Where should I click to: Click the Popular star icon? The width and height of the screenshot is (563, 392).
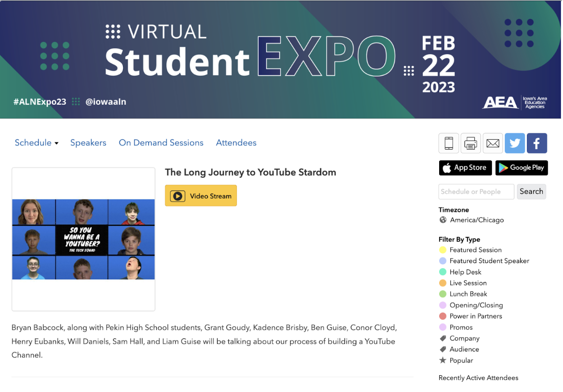point(443,360)
